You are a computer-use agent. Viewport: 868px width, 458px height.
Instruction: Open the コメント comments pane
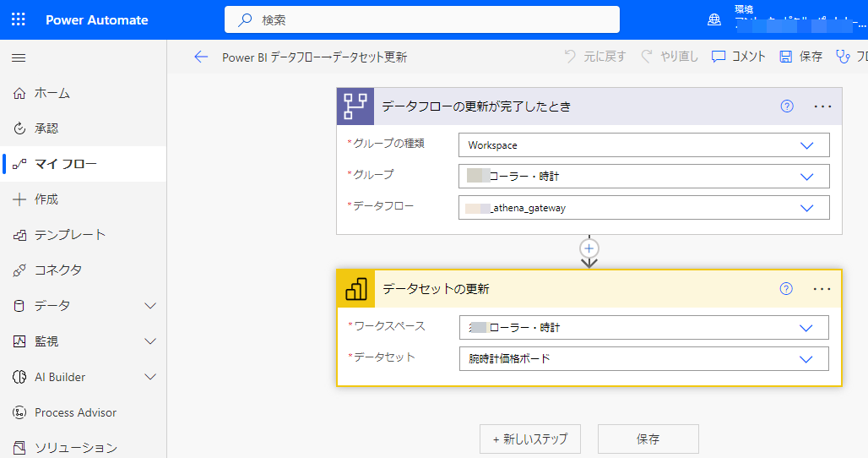pos(739,57)
